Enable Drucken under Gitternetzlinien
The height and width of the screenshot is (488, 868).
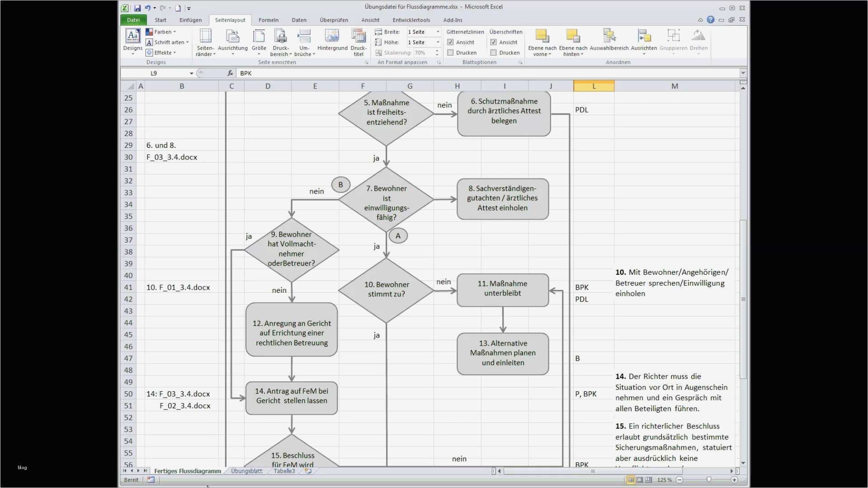click(x=450, y=52)
